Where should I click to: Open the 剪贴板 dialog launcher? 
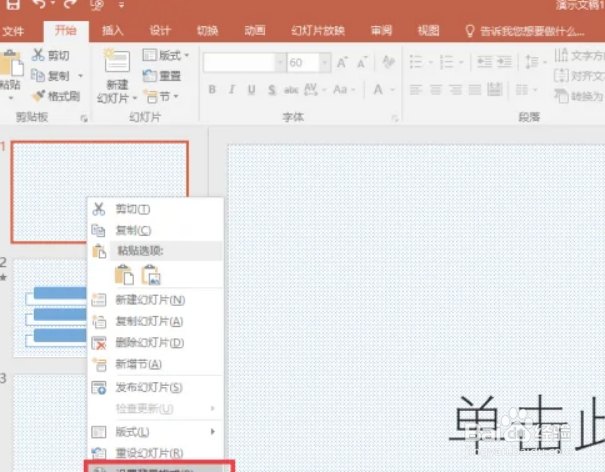(84, 118)
